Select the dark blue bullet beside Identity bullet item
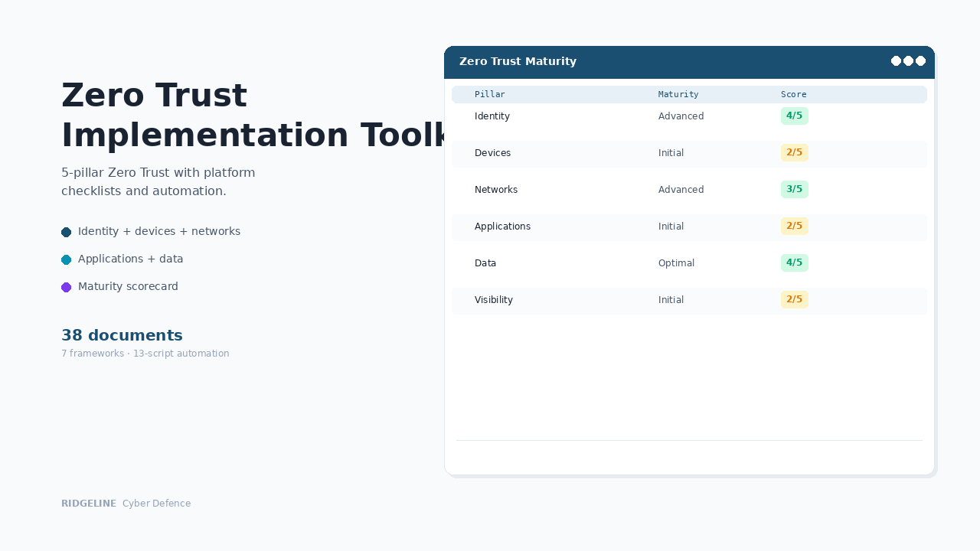Screen dimensions: 980x551 [67, 232]
